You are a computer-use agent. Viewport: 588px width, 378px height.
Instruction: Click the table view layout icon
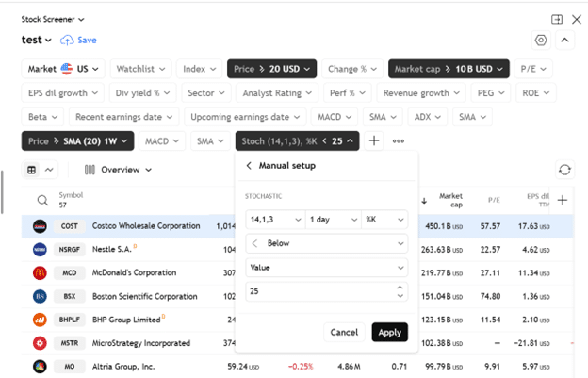pos(32,170)
